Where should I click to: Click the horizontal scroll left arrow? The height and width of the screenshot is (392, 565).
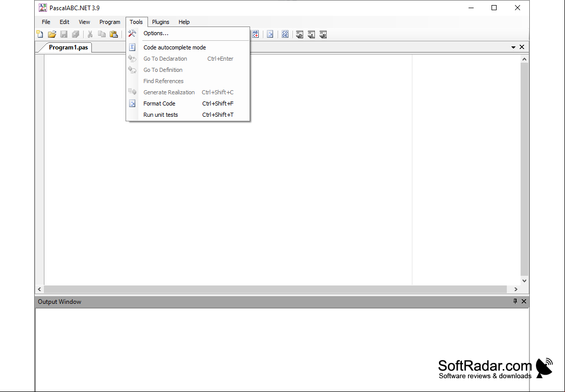click(40, 289)
